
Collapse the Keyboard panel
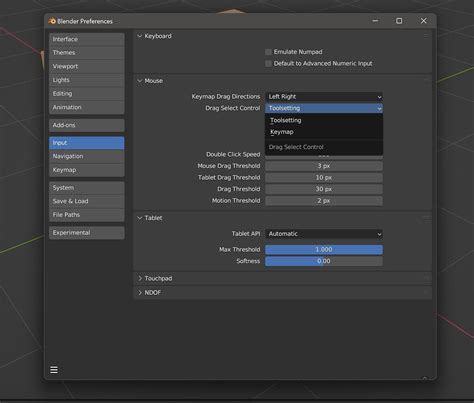coord(140,36)
